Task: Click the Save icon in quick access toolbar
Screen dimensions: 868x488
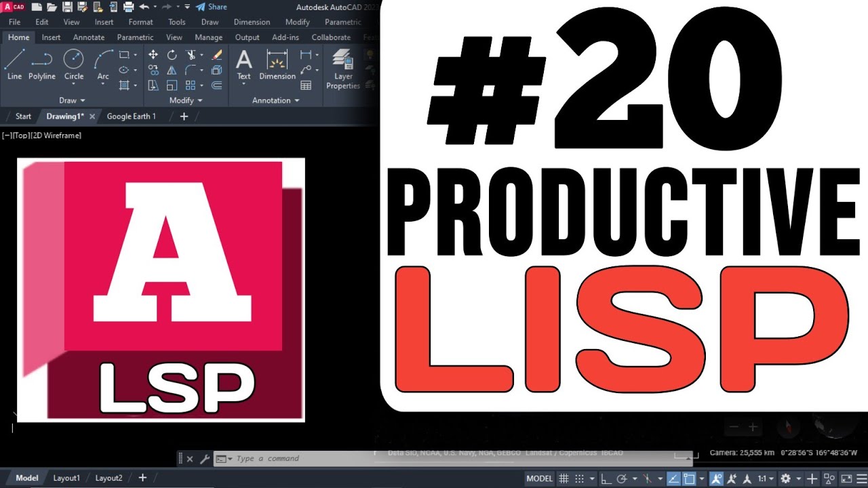Action: (x=67, y=7)
